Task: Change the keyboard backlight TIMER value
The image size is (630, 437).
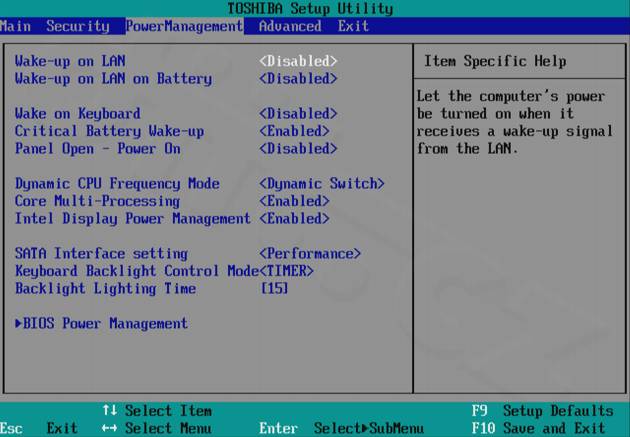Action: 286,271
